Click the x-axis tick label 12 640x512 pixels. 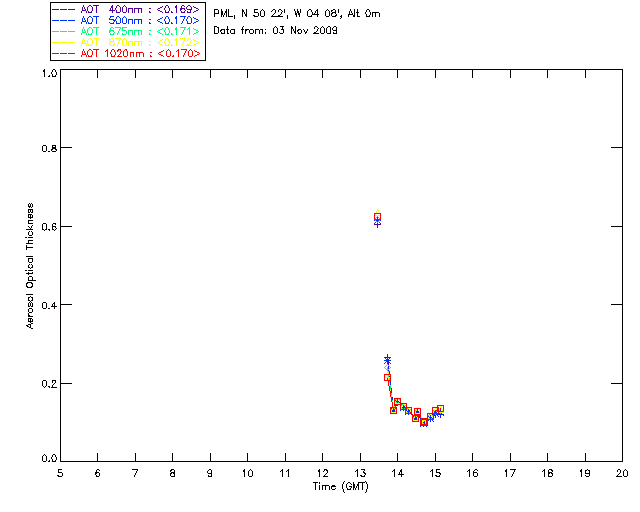[322, 473]
